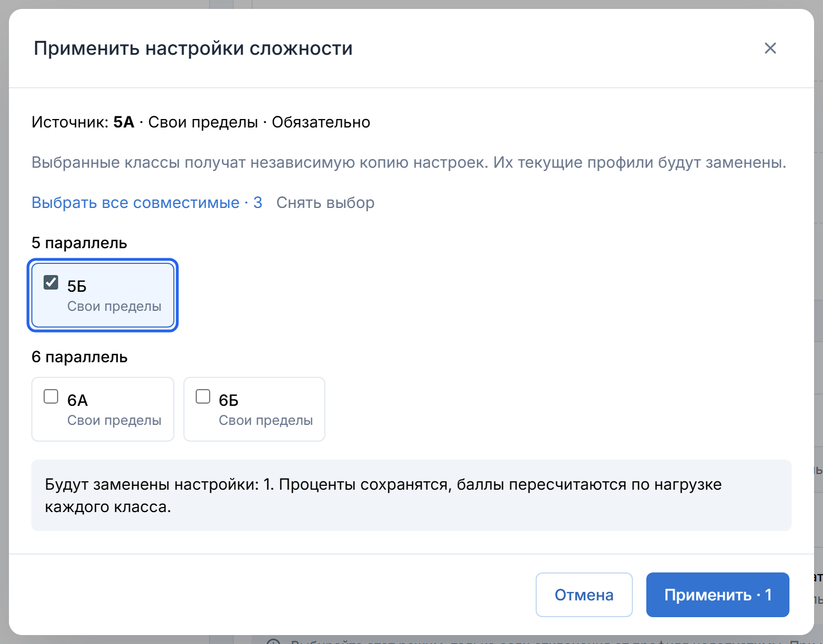Viewport: 823px width, 644px height.
Task: Click the 'Выбранные классы получат' description text
Action: [409, 163]
